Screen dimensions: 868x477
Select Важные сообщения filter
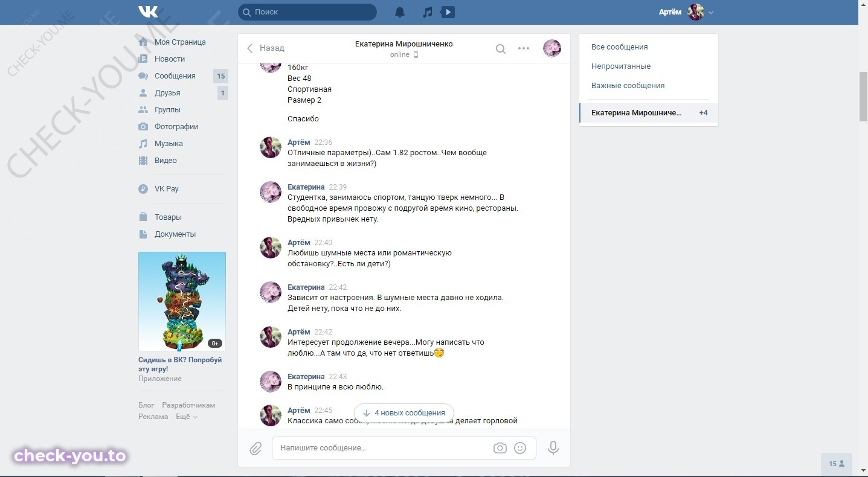tap(628, 86)
